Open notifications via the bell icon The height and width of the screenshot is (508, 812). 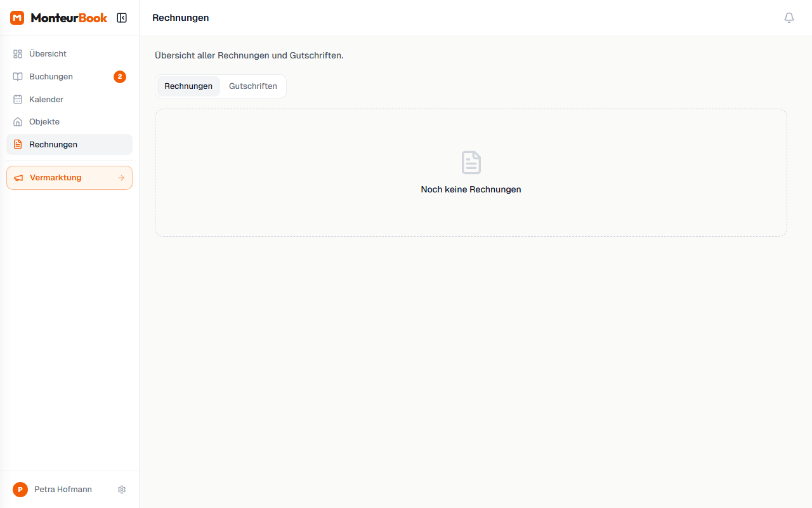tap(789, 18)
